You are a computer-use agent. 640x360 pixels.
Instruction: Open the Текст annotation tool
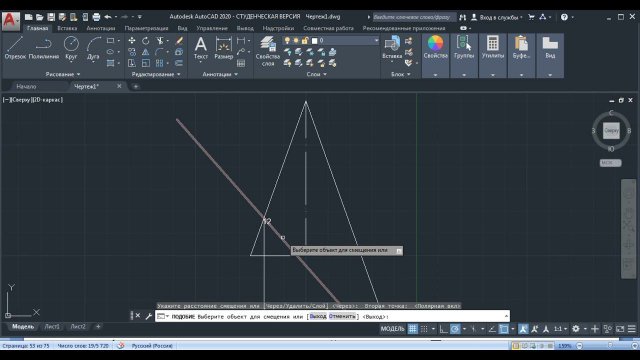pyautogui.click(x=200, y=48)
